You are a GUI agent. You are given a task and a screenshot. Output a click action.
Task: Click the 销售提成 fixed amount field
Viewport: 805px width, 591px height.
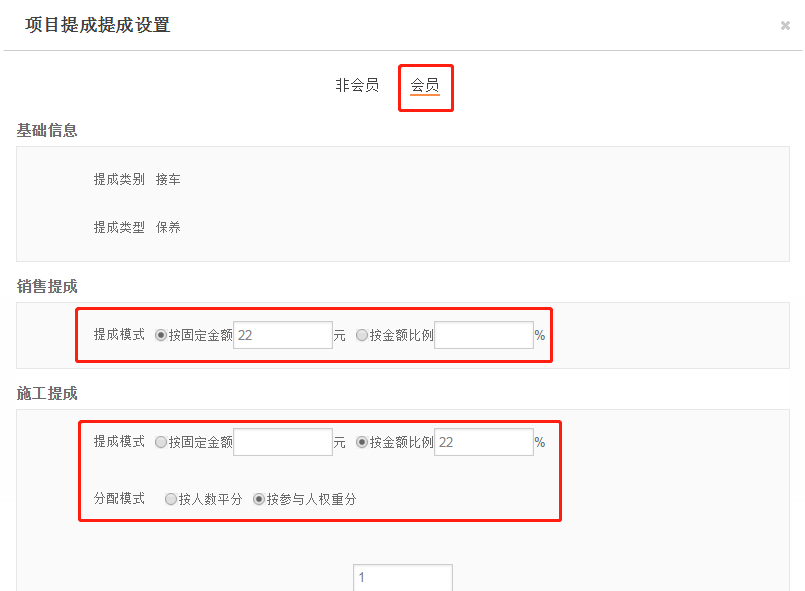[x=282, y=336]
